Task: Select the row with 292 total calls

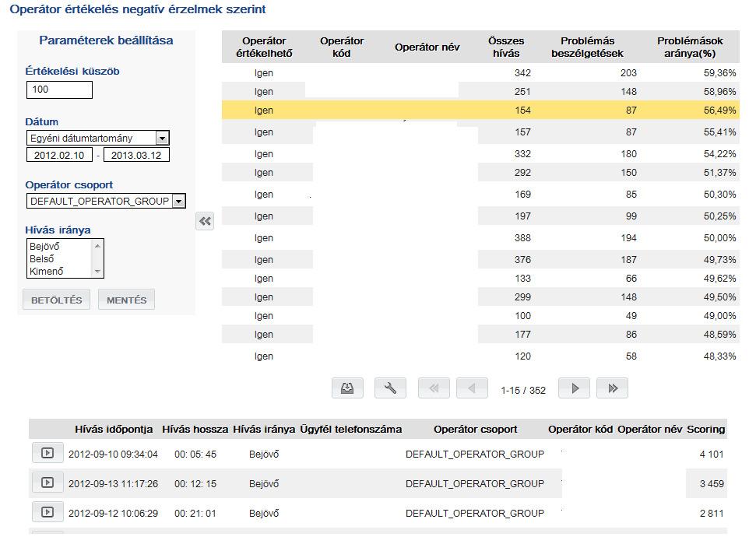Action: 480,173
